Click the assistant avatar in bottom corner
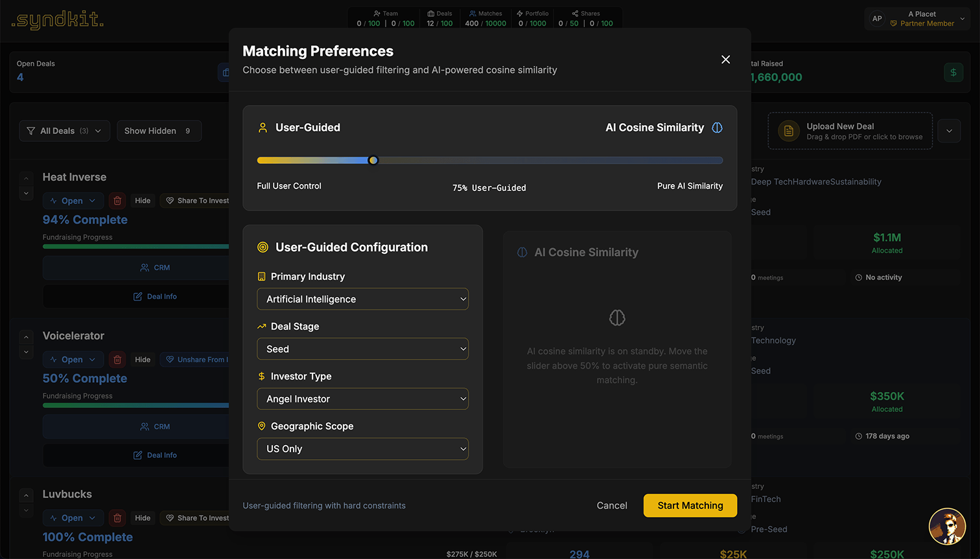The height and width of the screenshot is (559, 980). pyautogui.click(x=948, y=527)
